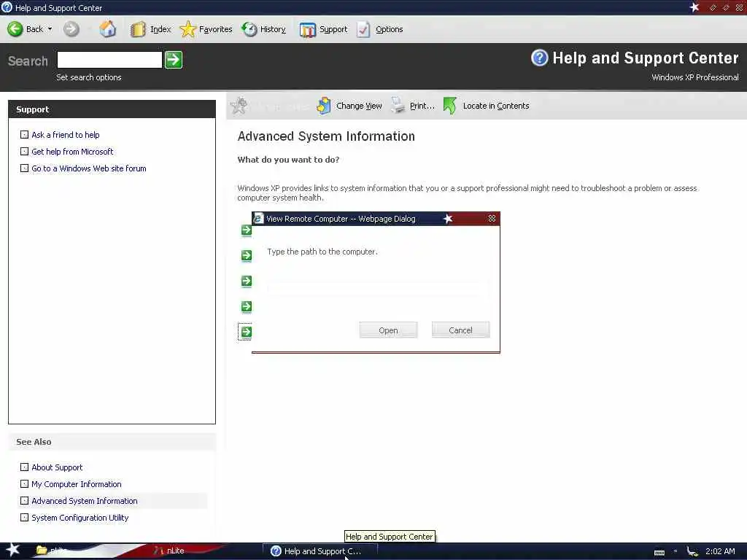The image size is (747, 560).
Task: Click the History toolbar label
Action: click(x=273, y=29)
